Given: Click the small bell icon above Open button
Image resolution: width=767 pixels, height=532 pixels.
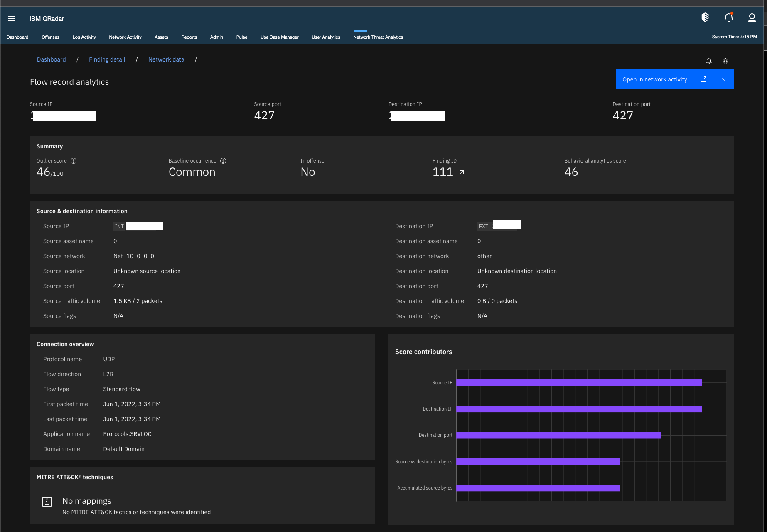Looking at the screenshot, I should click(709, 61).
